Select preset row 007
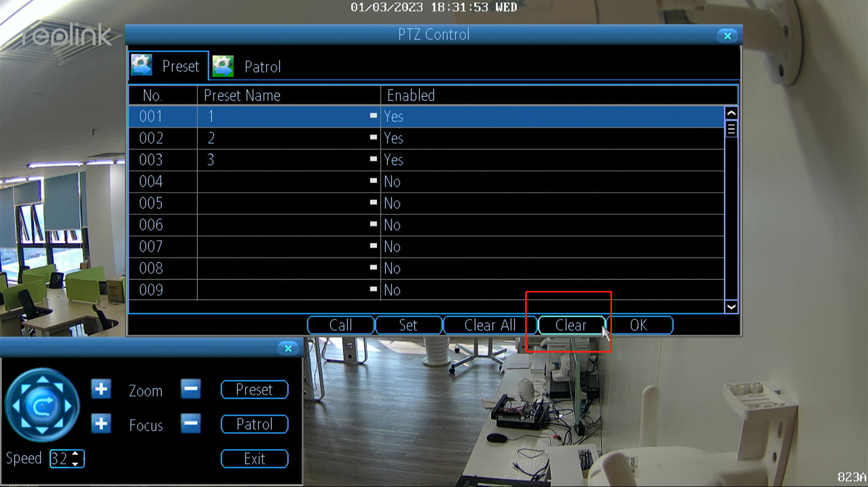This screenshot has width=868, height=487. [x=426, y=246]
